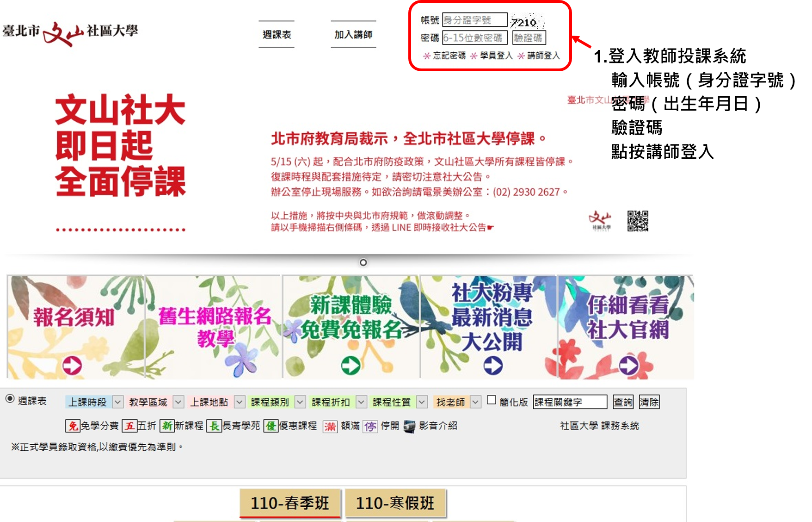Click the 驗證碼 captcha input field
Screen dimensions: 812x522
click(x=529, y=37)
